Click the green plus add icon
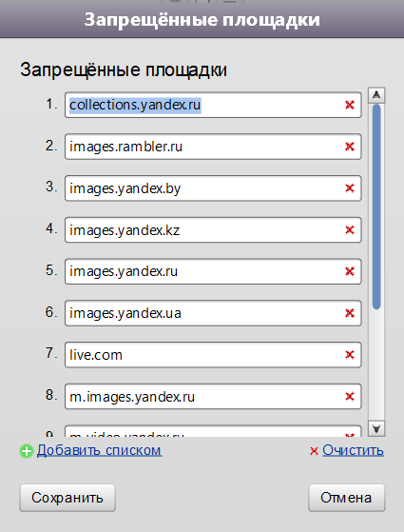 pyautogui.click(x=27, y=451)
